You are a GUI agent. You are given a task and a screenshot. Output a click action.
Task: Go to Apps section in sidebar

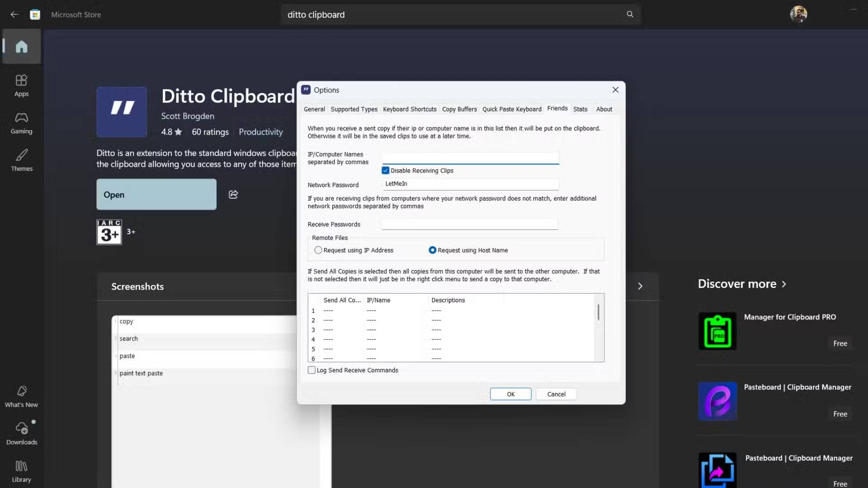point(21,85)
